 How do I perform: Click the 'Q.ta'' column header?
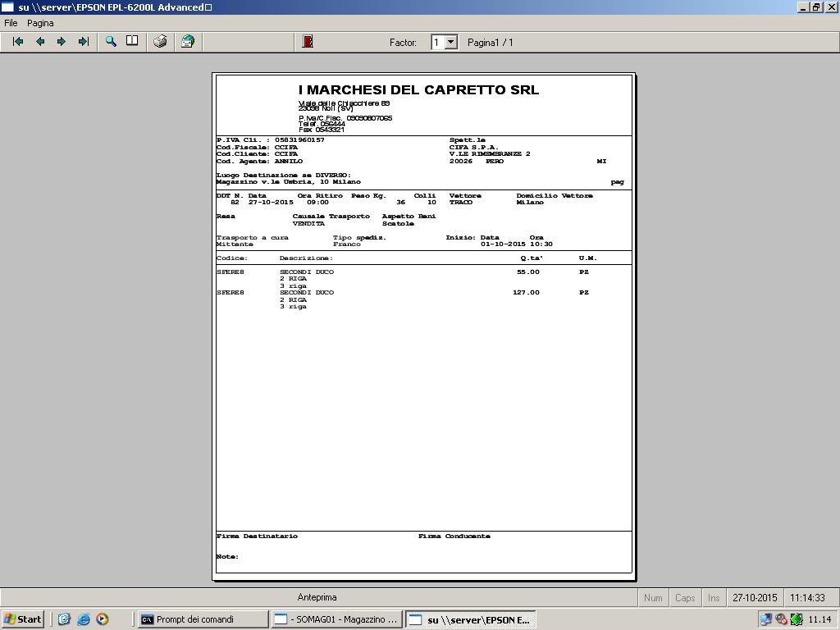tap(532, 258)
